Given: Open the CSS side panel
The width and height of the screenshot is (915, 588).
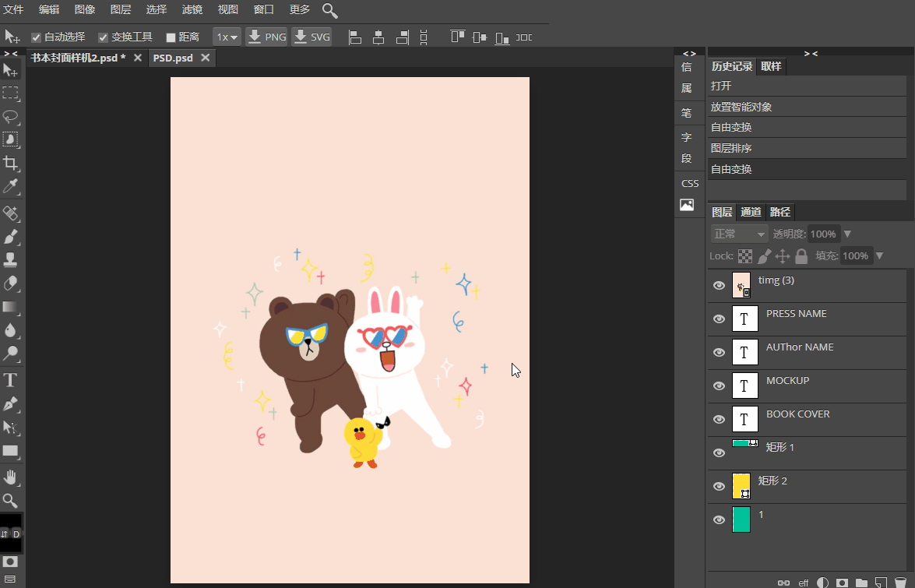Looking at the screenshot, I should 690,183.
